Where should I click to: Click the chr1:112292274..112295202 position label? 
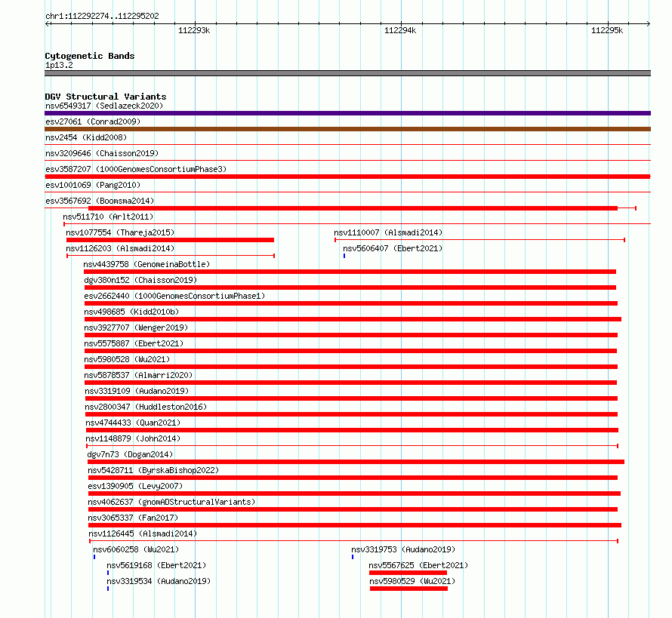102,17
